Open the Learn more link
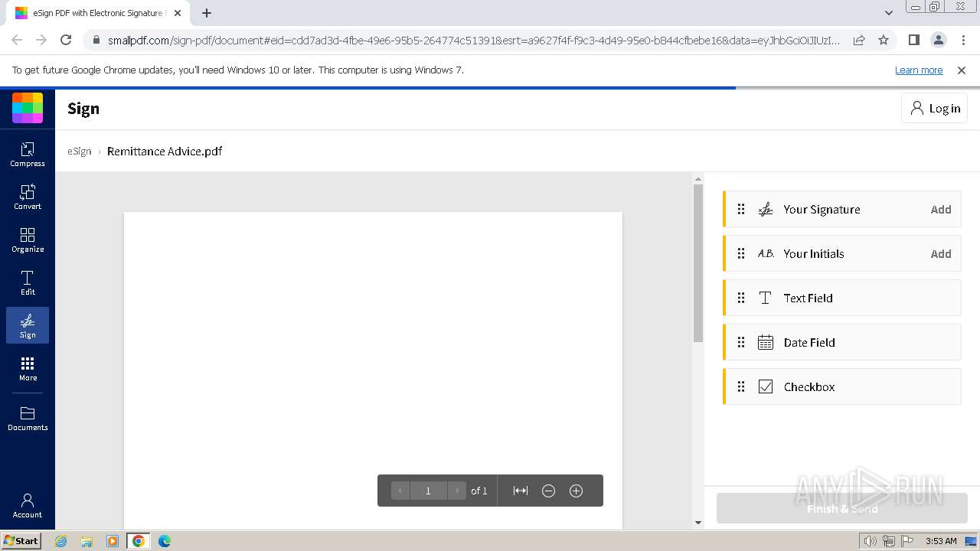980x551 pixels. coord(919,70)
